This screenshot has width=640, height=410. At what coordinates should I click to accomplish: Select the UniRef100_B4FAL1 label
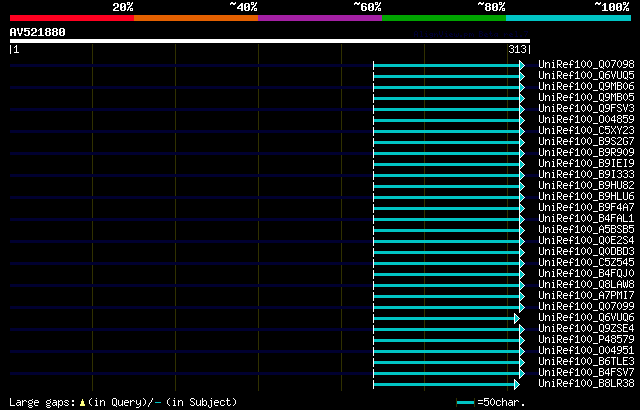point(586,219)
